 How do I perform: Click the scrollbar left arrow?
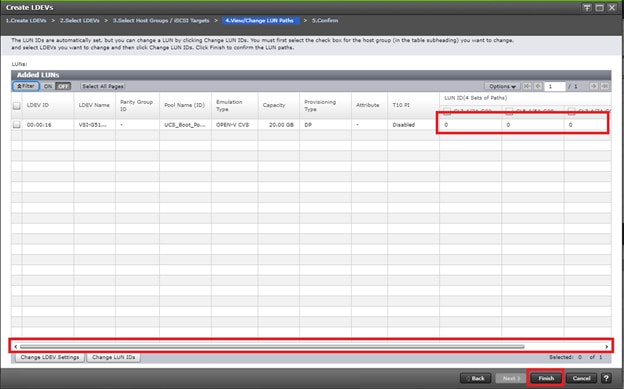16,346
